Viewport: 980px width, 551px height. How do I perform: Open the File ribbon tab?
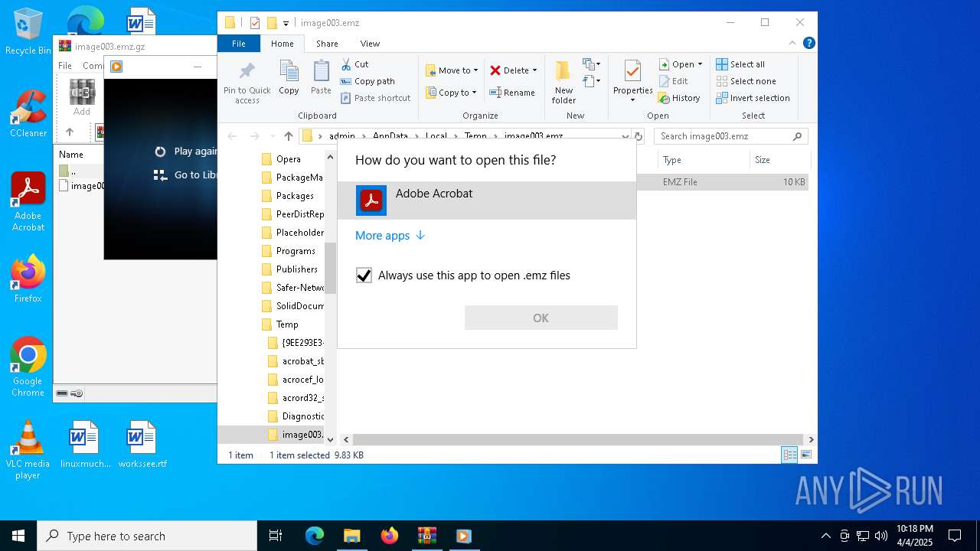click(239, 44)
